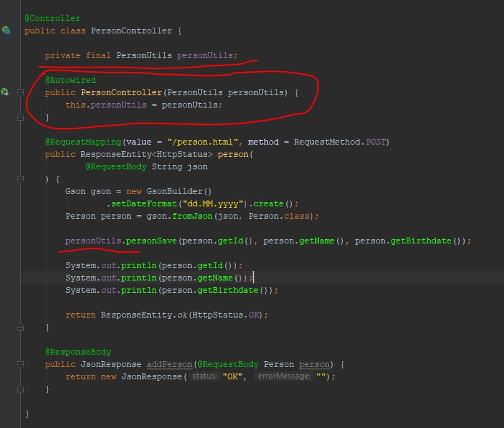Click the 'return' keyword before new JsonResponse
This screenshot has height=428, width=504.
81,377
